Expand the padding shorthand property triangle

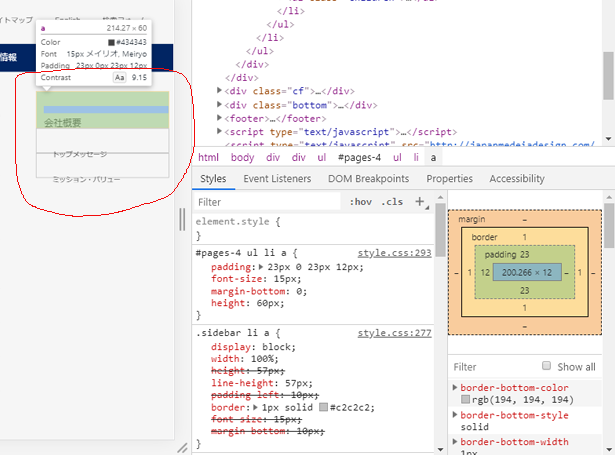(x=261, y=268)
